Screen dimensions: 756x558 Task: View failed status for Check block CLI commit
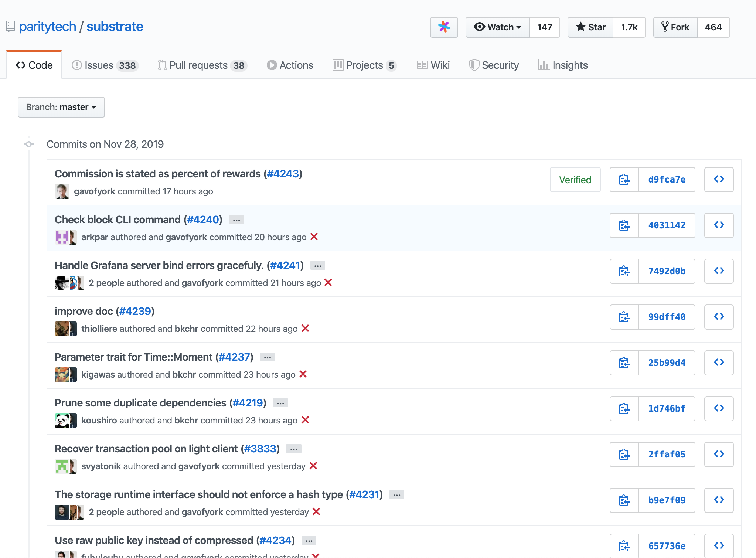[x=314, y=237]
